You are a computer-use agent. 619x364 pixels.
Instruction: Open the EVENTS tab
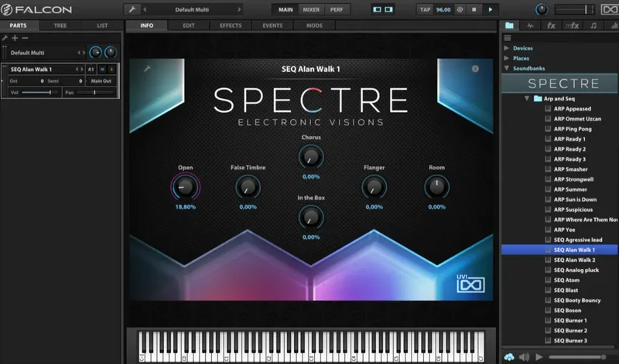272,26
